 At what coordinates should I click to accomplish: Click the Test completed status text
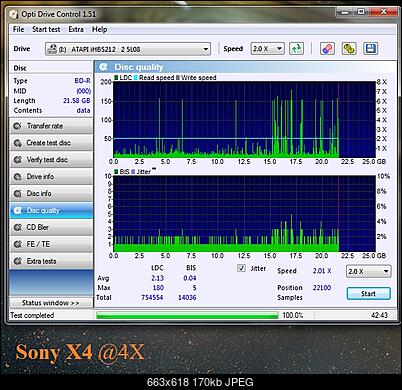coord(32,315)
